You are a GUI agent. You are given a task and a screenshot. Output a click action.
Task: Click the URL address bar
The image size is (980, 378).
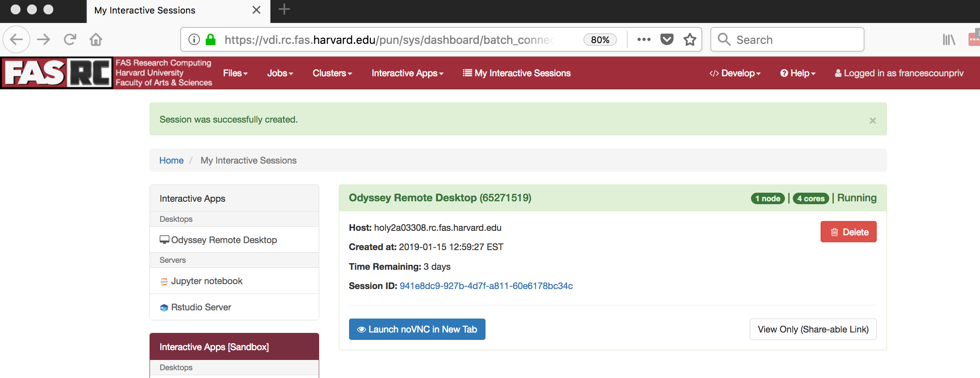coord(389,40)
